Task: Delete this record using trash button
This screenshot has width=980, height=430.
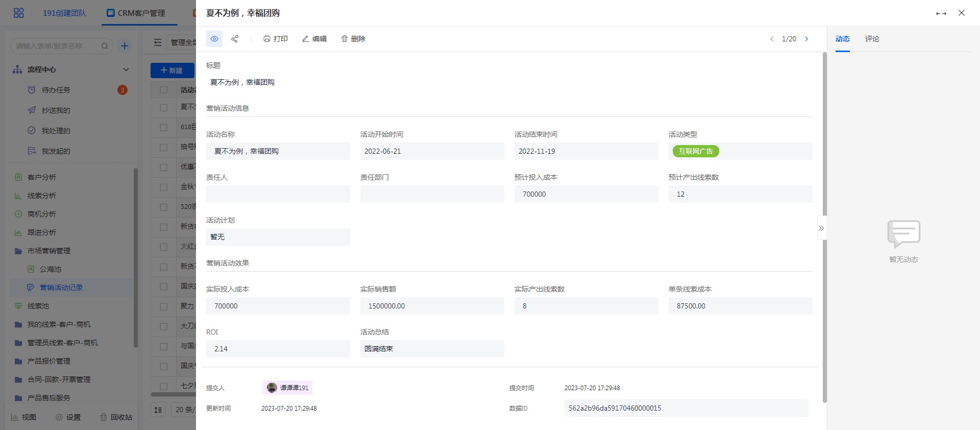Action: tap(353, 39)
